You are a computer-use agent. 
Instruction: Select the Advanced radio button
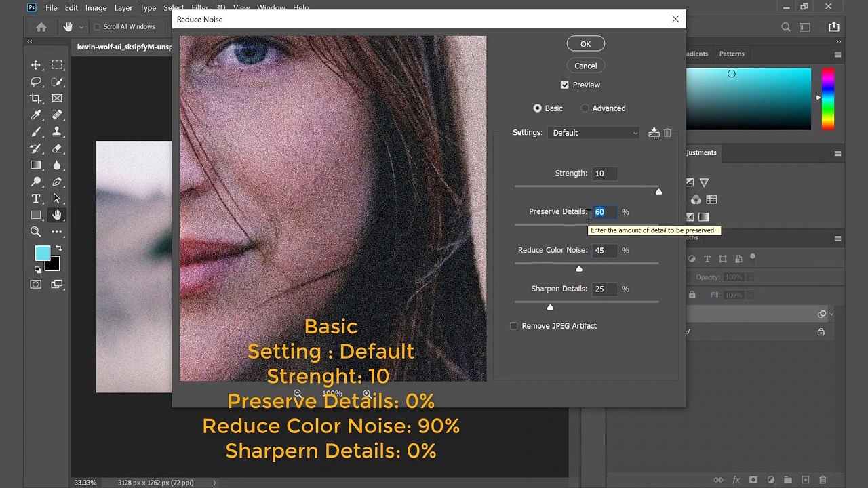click(x=585, y=108)
